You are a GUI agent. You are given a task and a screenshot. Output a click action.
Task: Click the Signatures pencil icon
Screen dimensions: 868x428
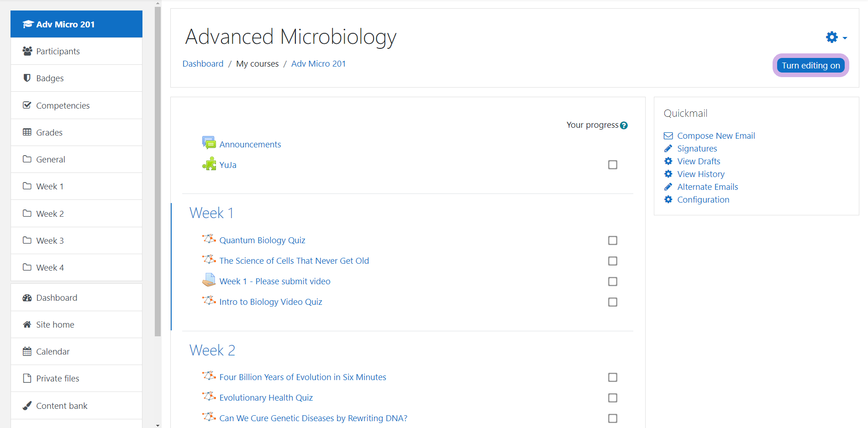(668, 149)
